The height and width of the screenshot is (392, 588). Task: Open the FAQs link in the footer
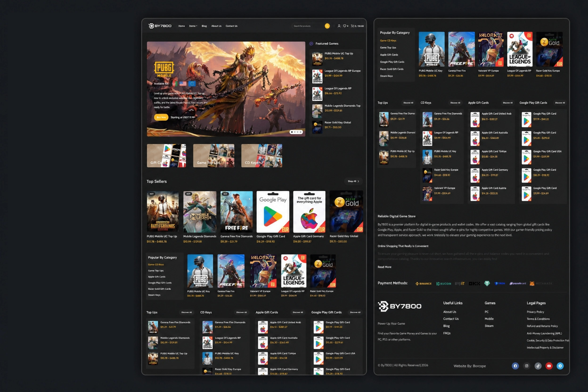pos(447,333)
